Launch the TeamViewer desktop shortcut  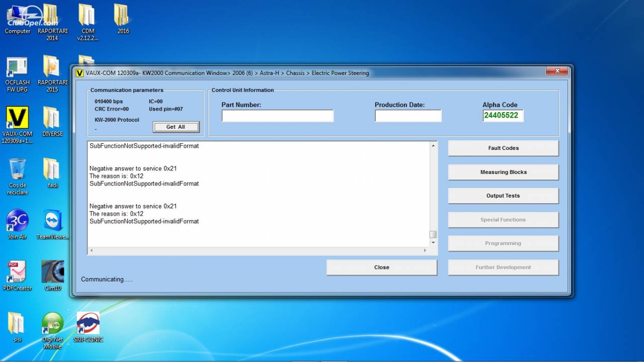coord(52,225)
